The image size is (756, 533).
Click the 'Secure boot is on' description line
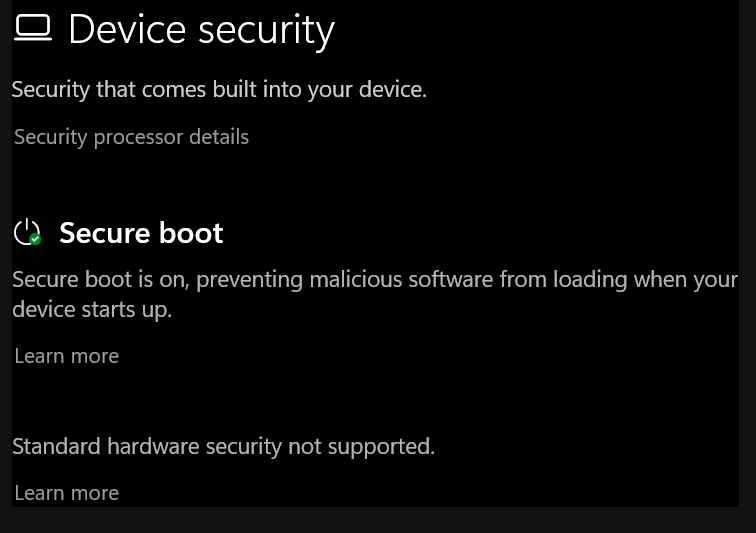(x=375, y=280)
